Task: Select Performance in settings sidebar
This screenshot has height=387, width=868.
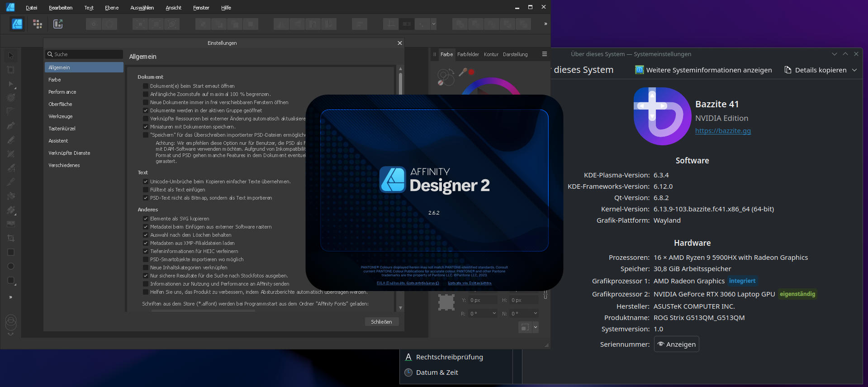Action: [84, 92]
